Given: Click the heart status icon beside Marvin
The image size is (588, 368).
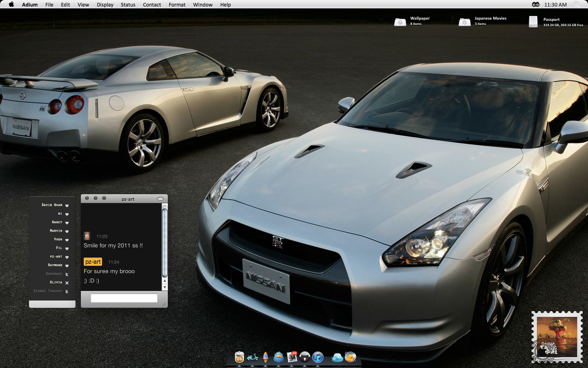Looking at the screenshot, I should pyautogui.click(x=67, y=231).
